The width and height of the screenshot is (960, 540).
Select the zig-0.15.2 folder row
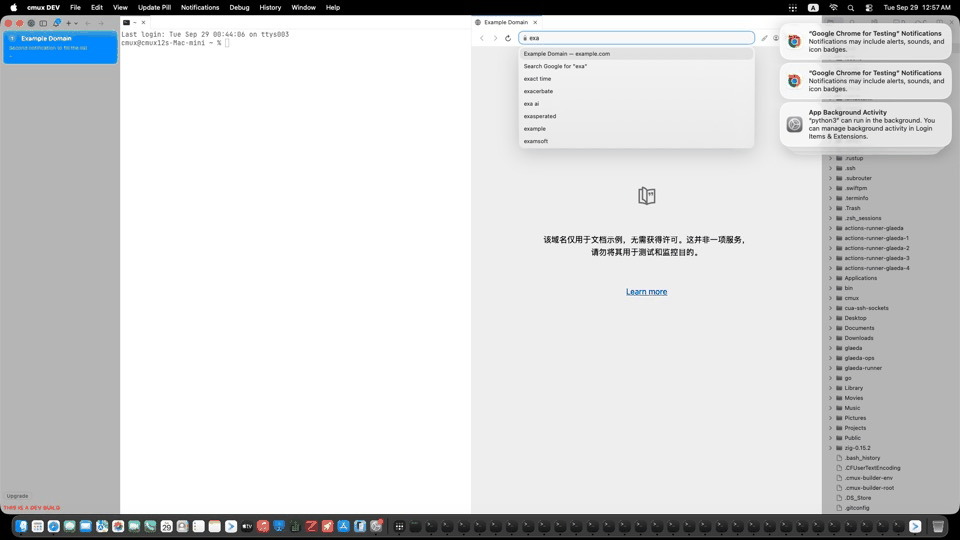[891, 448]
